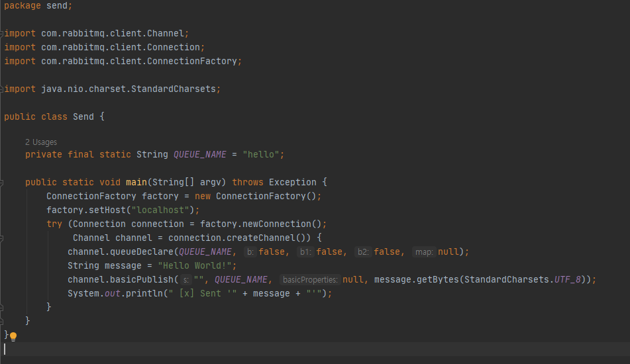630x364 pixels.
Task: Click the class name Send
Action: [x=83, y=116]
